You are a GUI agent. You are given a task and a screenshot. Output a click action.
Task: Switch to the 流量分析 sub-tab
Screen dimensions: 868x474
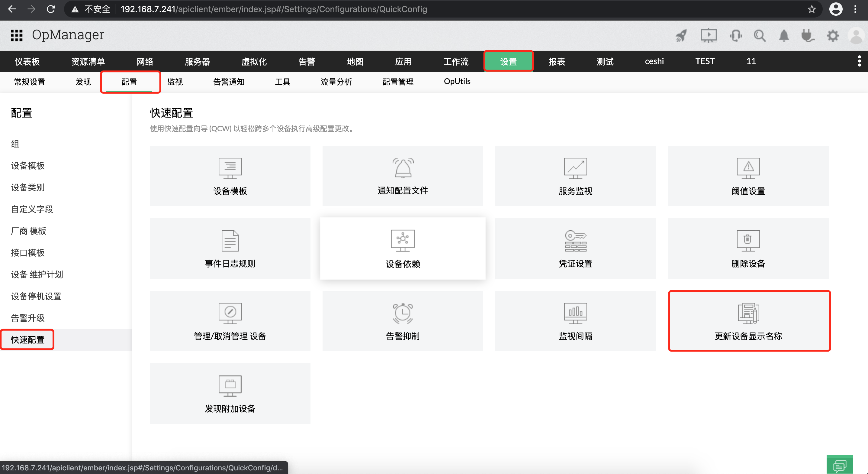(336, 82)
